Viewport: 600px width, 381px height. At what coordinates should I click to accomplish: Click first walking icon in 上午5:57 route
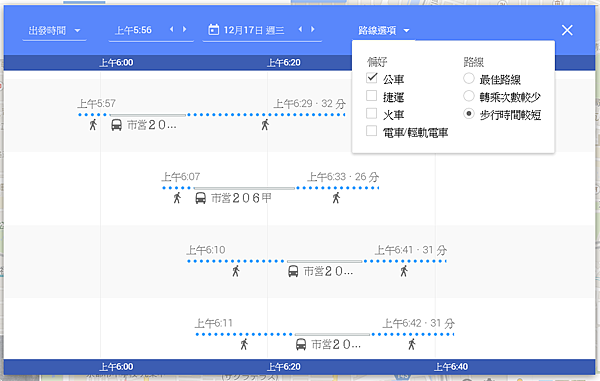(93, 125)
